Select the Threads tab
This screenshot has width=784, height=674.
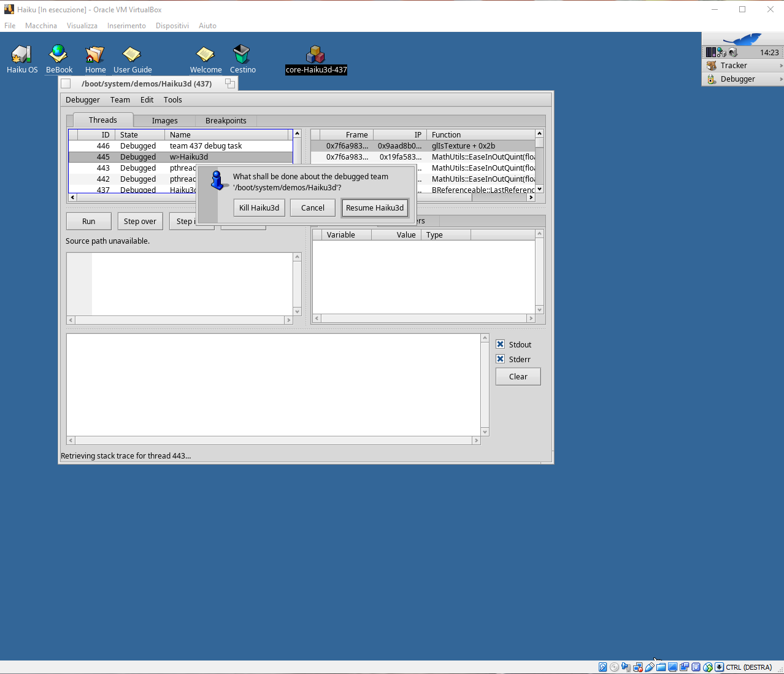(x=103, y=120)
